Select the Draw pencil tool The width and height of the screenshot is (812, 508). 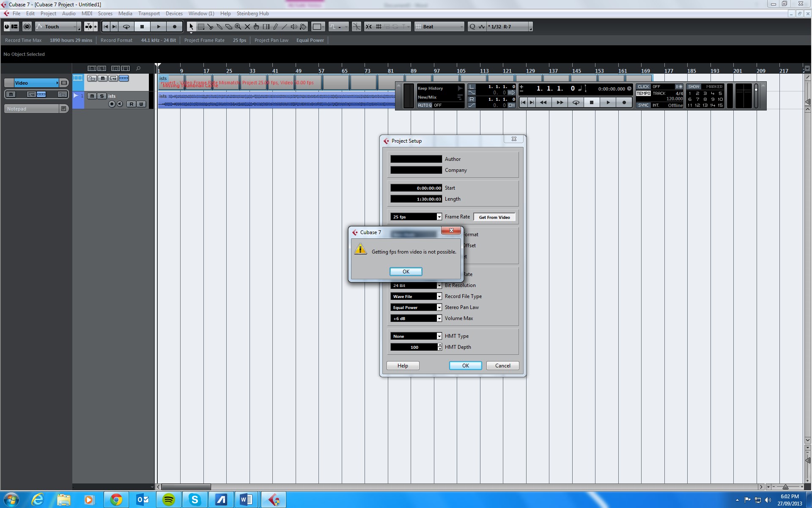point(275,27)
